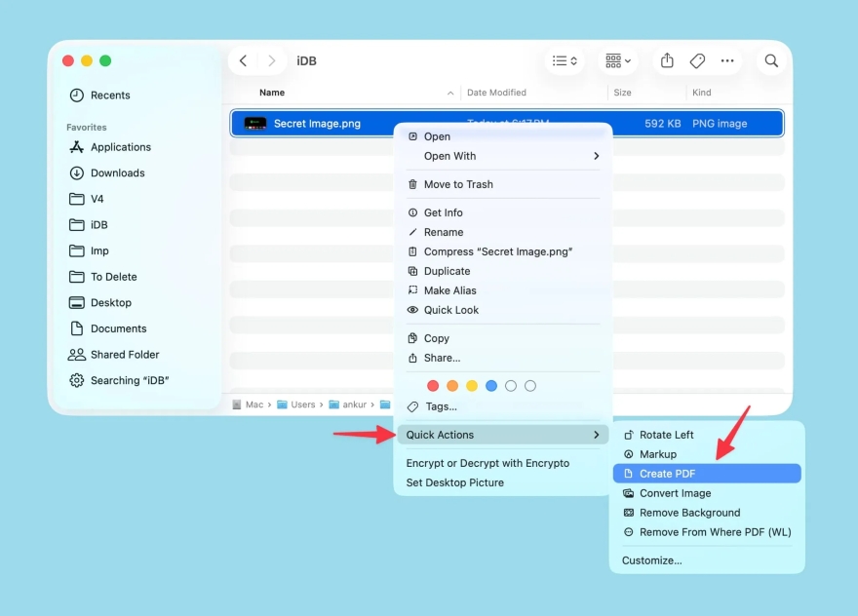Screen dimensions: 858x616
Task: Click the back navigation arrow
Action: [243, 60]
